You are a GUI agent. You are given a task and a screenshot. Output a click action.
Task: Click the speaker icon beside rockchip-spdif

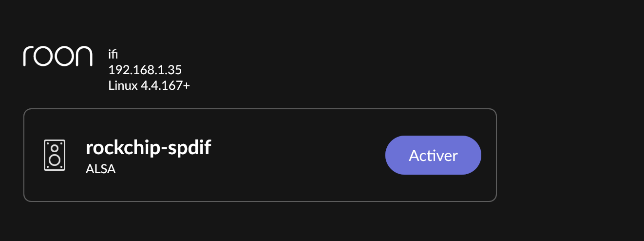55,155
